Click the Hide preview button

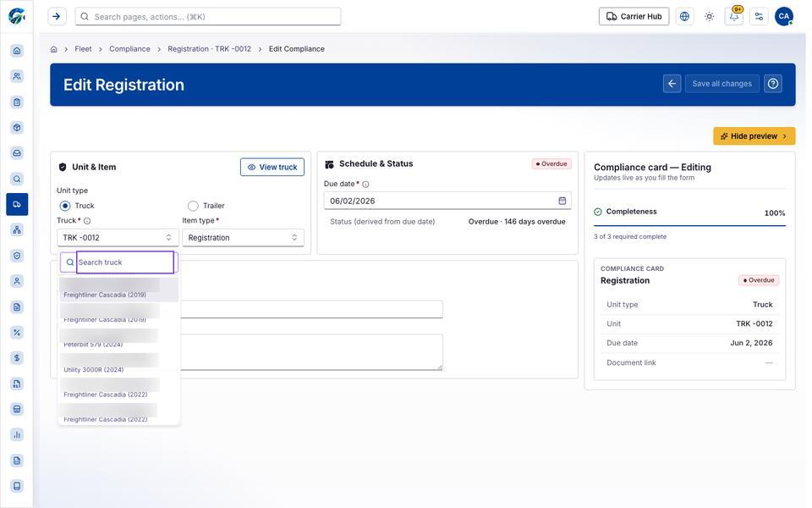coord(754,135)
